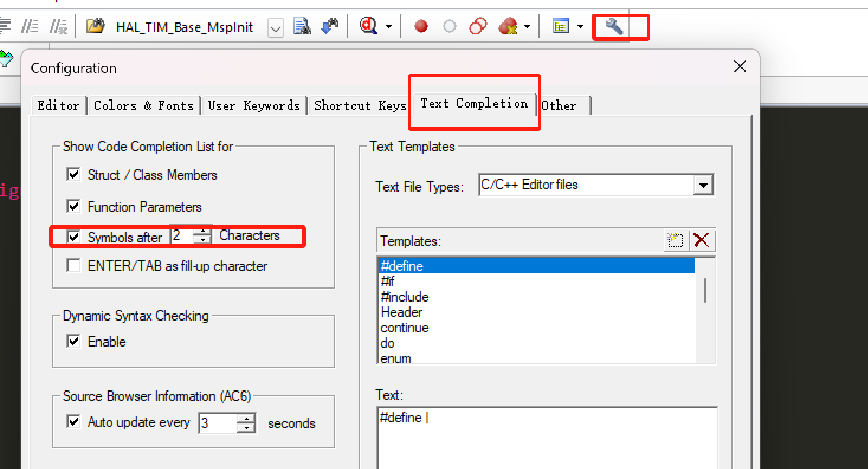The width and height of the screenshot is (868, 469).
Task: Select #include template entry
Action: tap(535, 297)
